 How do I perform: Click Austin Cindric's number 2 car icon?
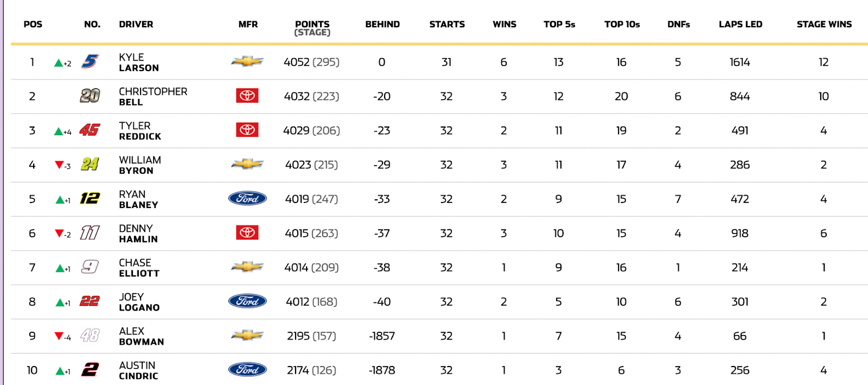coord(90,370)
